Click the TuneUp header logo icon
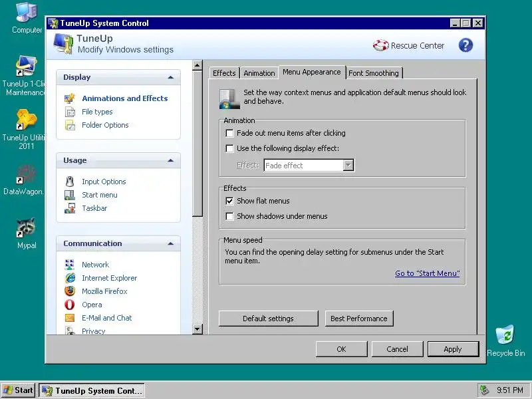This screenshot has height=399, width=532. [x=63, y=44]
